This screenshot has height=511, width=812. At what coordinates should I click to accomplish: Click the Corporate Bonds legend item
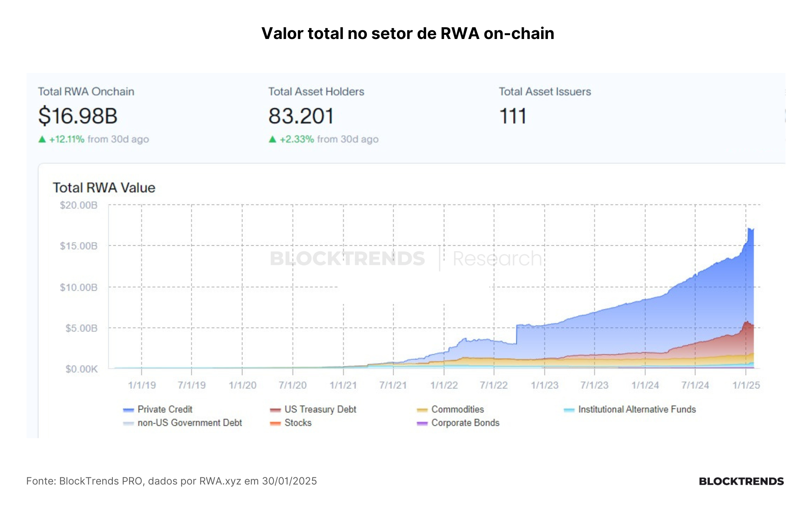click(458, 422)
